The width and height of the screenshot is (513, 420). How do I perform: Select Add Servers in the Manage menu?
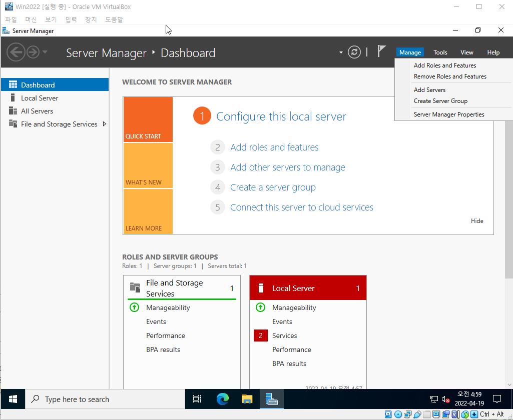(x=453, y=90)
